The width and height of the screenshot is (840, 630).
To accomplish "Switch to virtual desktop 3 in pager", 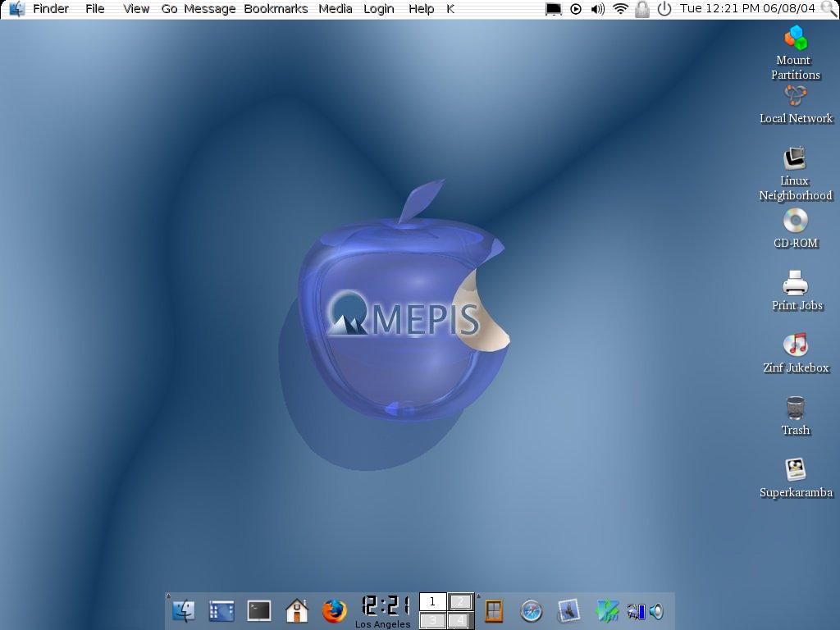I will [x=432, y=620].
